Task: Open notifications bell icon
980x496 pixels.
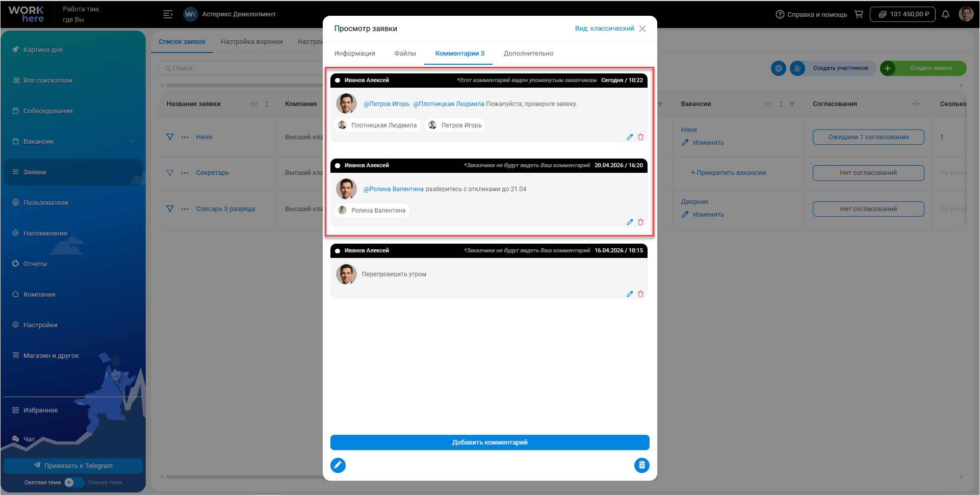Action: [x=946, y=14]
